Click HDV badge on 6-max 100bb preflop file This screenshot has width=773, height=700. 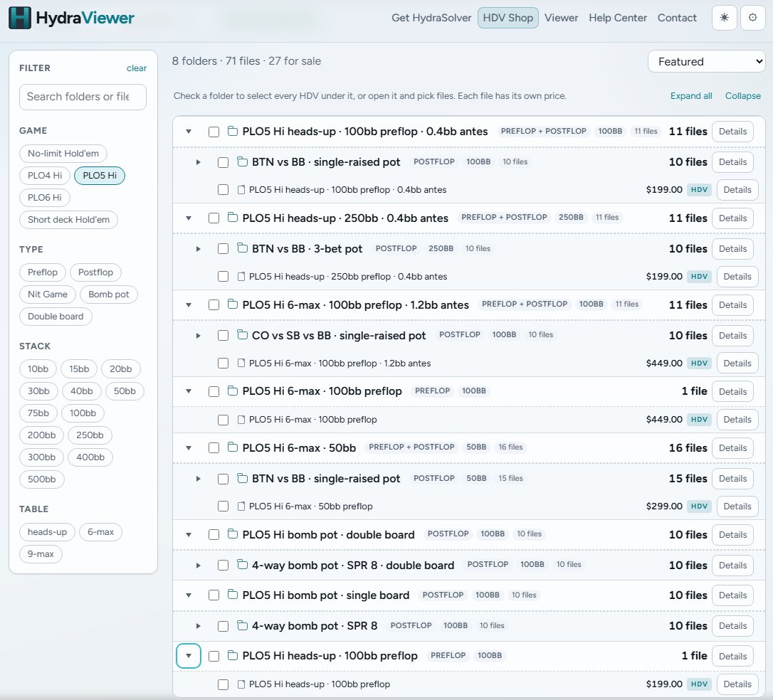699,419
